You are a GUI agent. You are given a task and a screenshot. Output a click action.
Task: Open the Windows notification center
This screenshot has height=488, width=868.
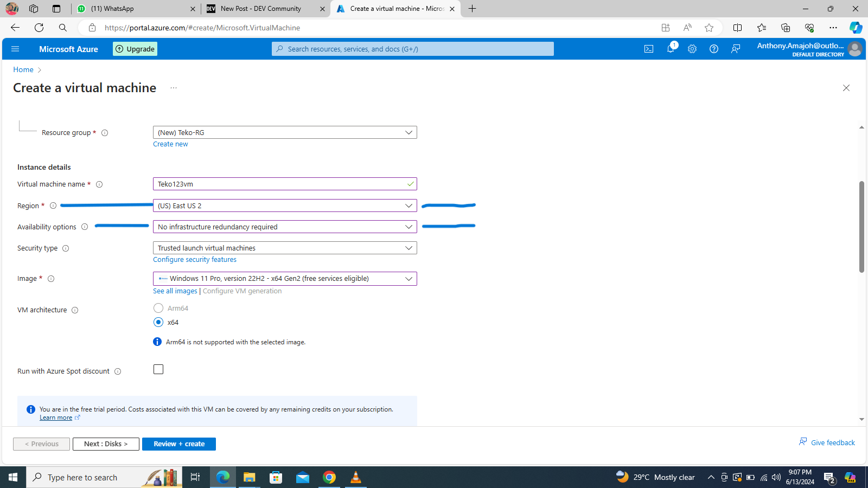tap(829, 477)
